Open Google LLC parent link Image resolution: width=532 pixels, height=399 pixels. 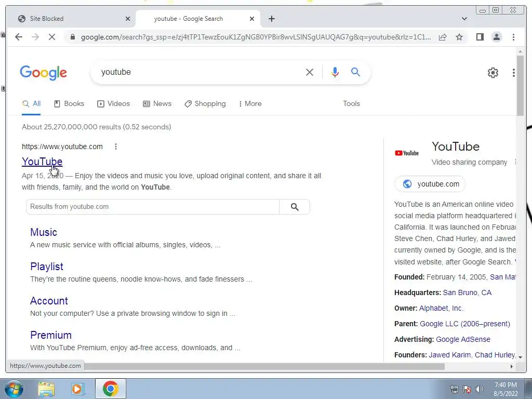[465, 324]
